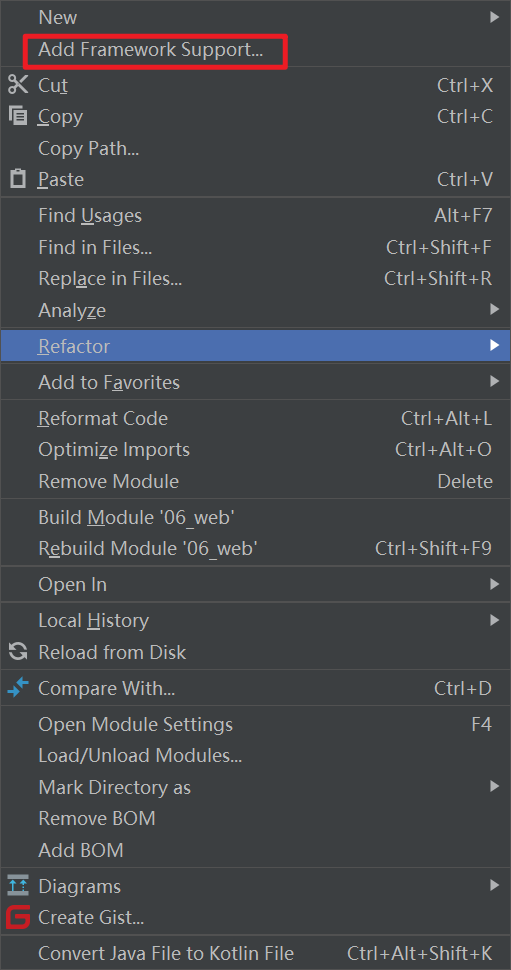Expand the Local History submenu arrow
The height and width of the screenshot is (970, 511).
click(494, 620)
